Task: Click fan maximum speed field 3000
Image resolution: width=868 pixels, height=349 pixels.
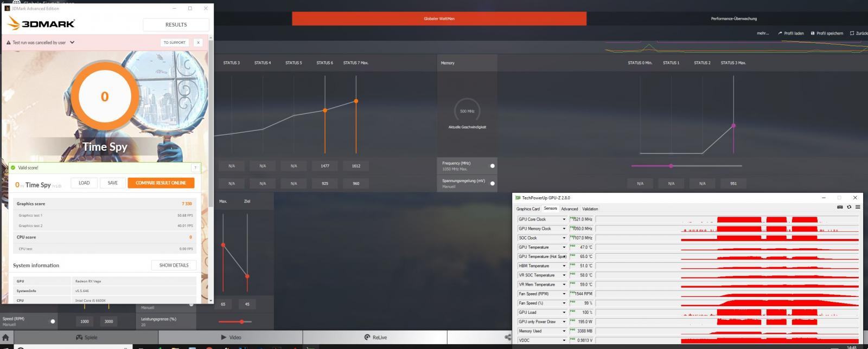Action: 108,321
